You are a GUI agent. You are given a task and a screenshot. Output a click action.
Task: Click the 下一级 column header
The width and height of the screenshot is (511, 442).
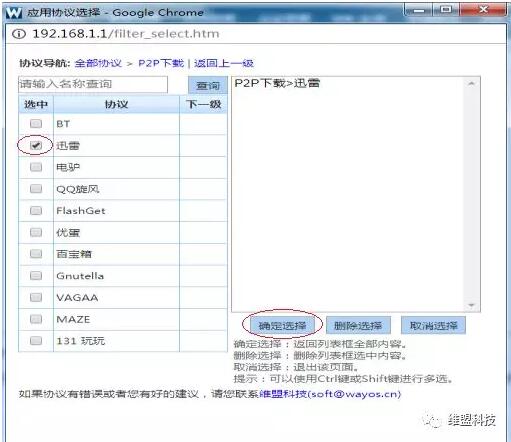tap(204, 104)
